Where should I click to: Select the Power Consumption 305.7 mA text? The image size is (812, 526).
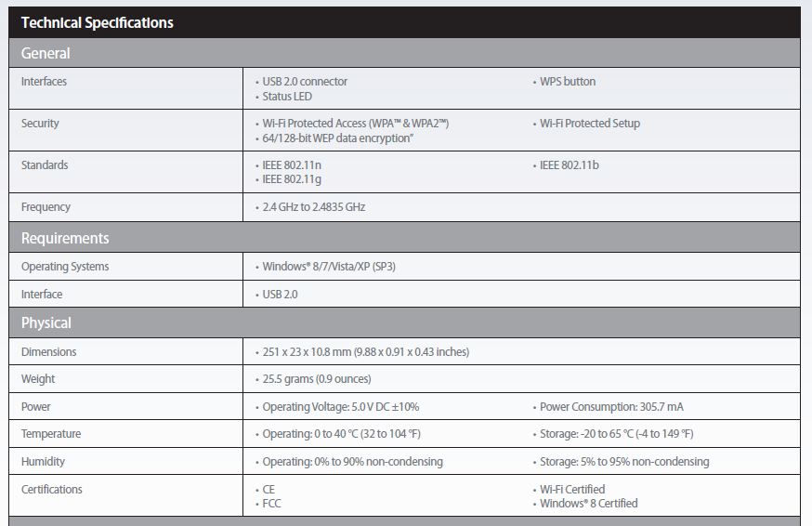click(611, 407)
